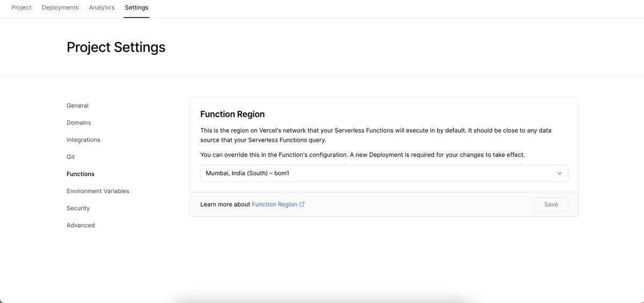Open Advanced settings section
Viewport: 644px width, 303px height.
click(80, 225)
